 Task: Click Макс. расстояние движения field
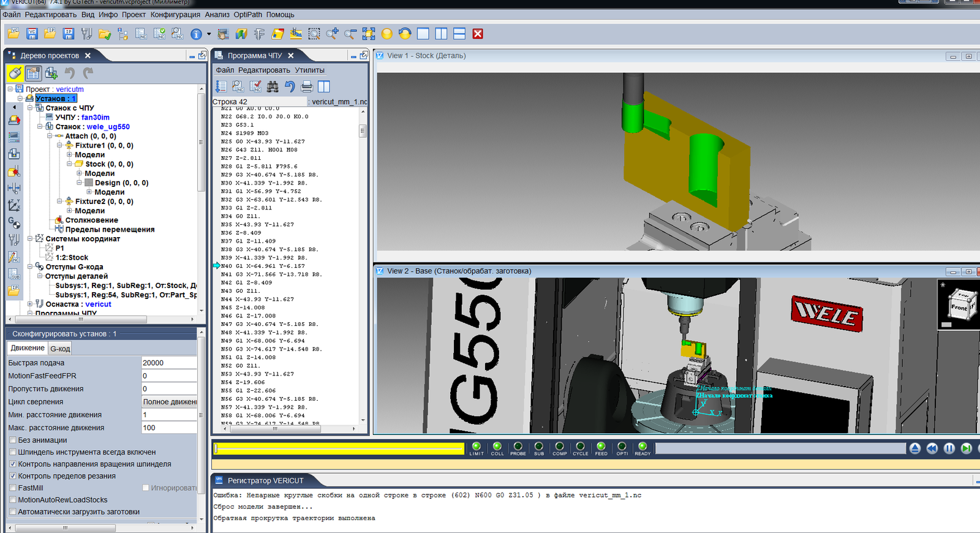[x=169, y=428]
